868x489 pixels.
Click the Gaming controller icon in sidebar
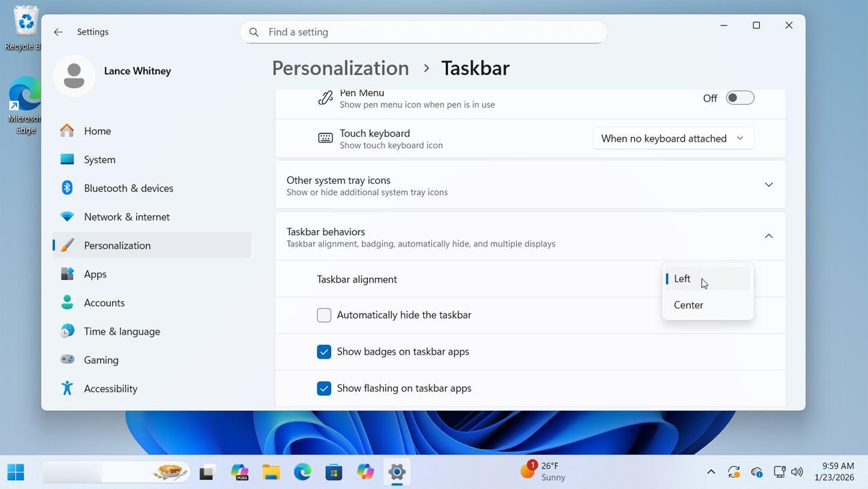point(67,359)
